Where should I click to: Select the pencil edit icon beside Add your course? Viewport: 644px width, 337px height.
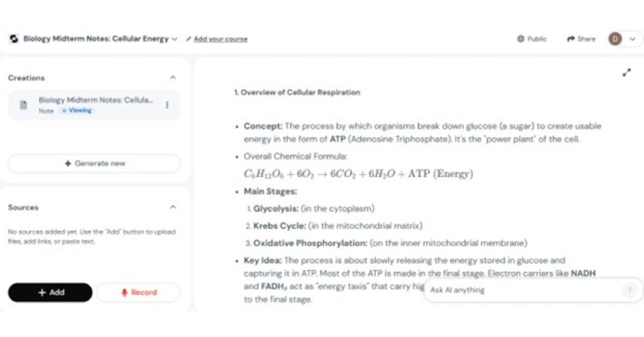pyautogui.click(x=188, y=39)
